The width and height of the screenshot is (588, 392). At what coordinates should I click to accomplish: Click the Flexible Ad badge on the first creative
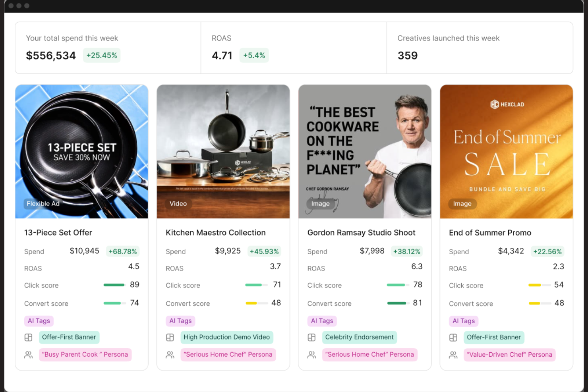(x=43, y=203)
